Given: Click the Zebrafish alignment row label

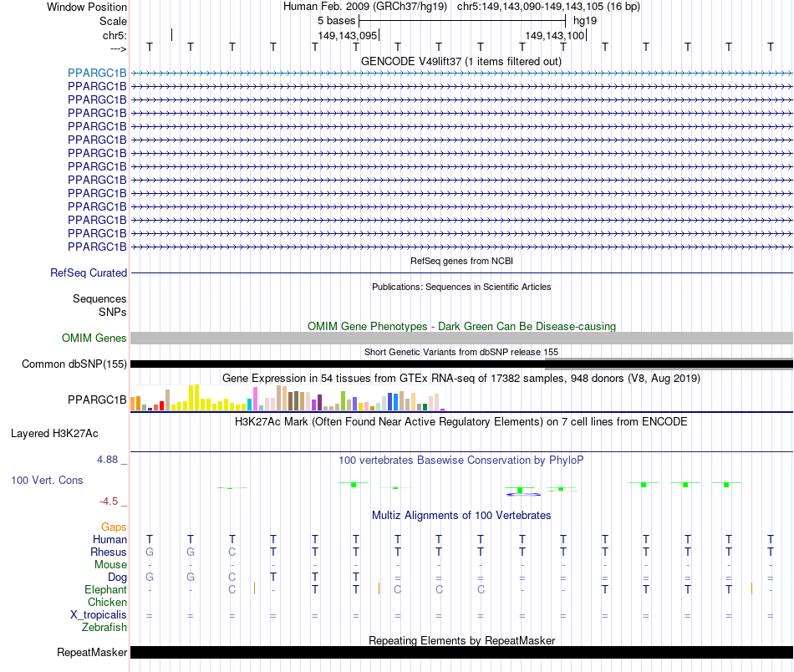Looking at the screenshot, I should 104,628.
